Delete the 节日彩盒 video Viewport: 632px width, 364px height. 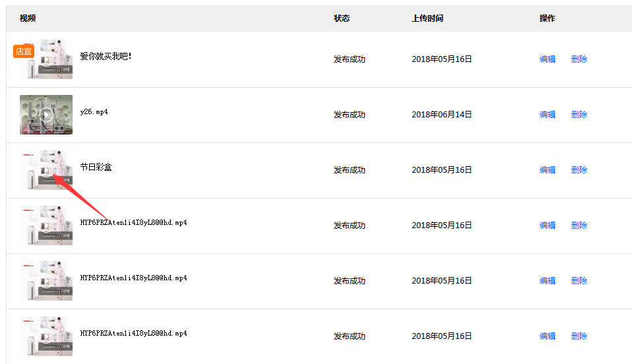579,170
